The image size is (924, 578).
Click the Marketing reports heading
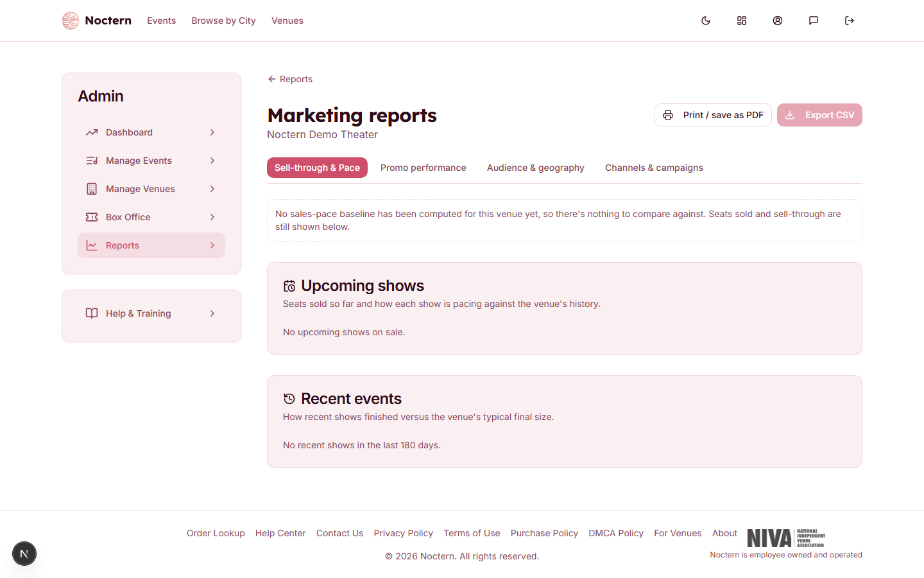pyautogui.click(x=352, y=115)
